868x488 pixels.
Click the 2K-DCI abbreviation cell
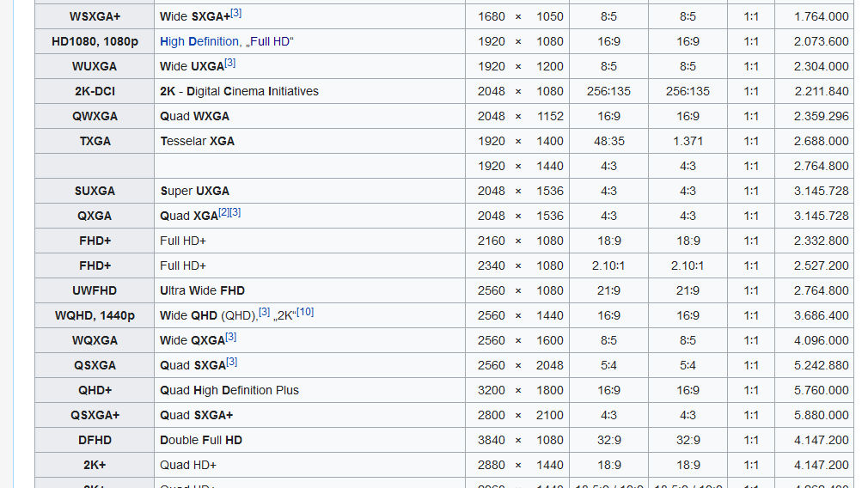tap(95, 91)
